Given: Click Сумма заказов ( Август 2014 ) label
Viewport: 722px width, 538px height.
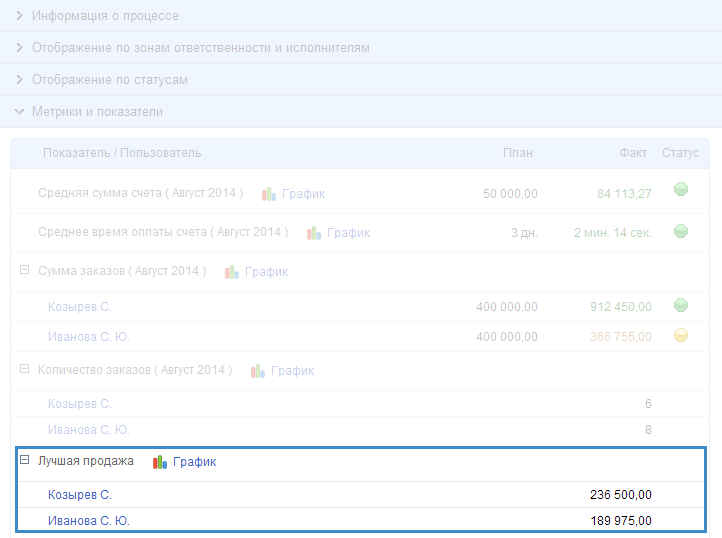Looking at the screenshot, I should (122, 271).
